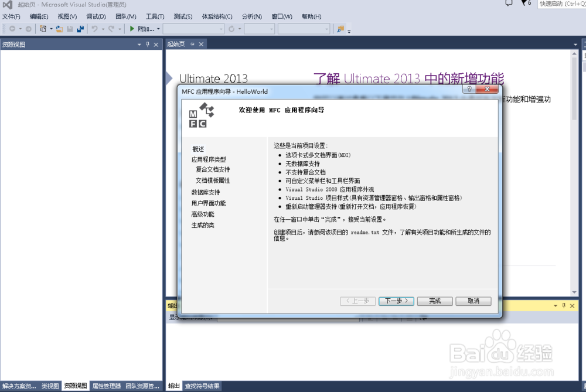The image size is (586, 392).
Task: Click the Save All toolbar icon
Action: point(80,29)
